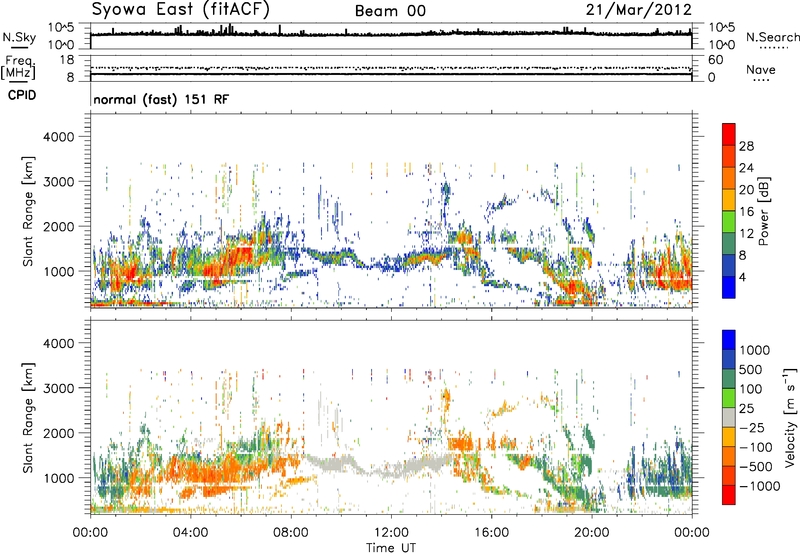The image size is (800, 554).
Task: Click the '16:00' time axis label
Action: click(491, 532)
